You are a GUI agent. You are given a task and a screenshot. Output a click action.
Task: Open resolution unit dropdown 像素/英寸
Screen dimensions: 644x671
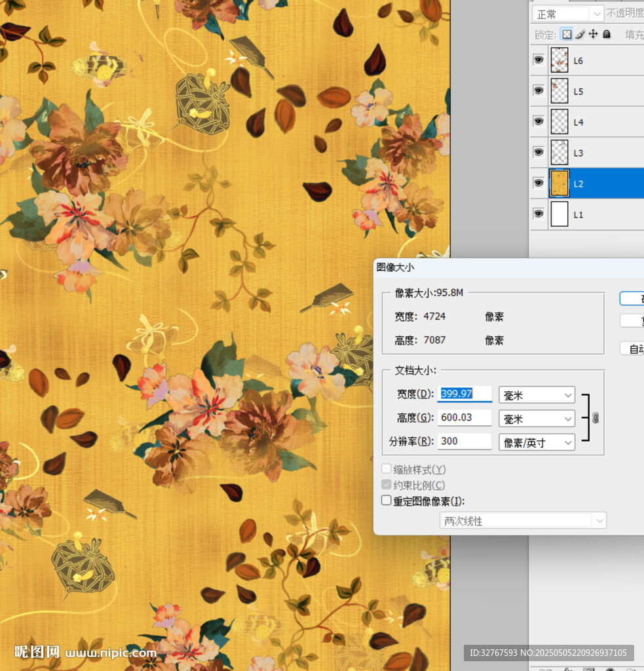(x=537, y=442)
